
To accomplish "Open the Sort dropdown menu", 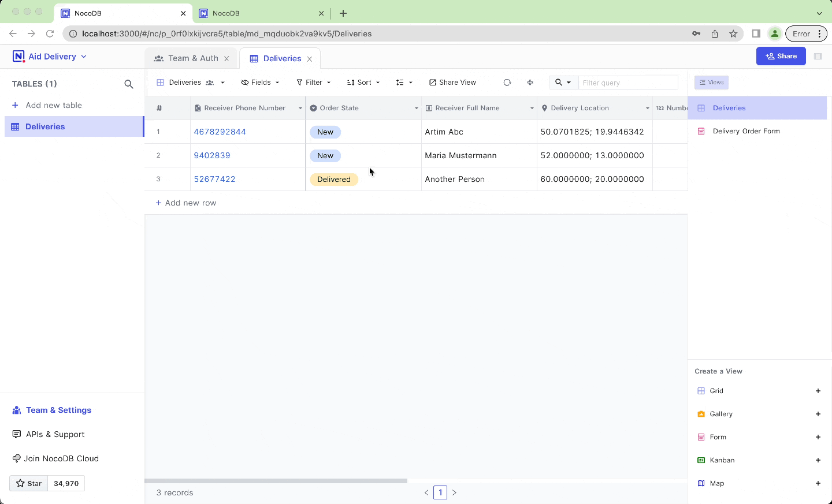I will pos(363,83).
